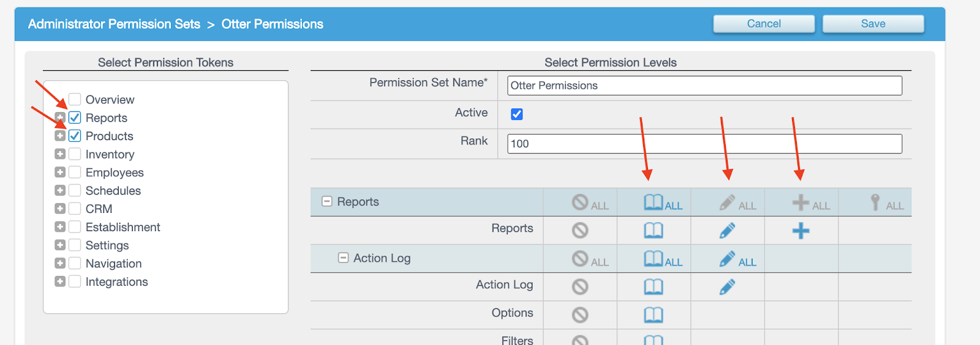Select no-access icon for Action Log row
Viewport: 980px width, 345px height.
[x=579, y=287]
